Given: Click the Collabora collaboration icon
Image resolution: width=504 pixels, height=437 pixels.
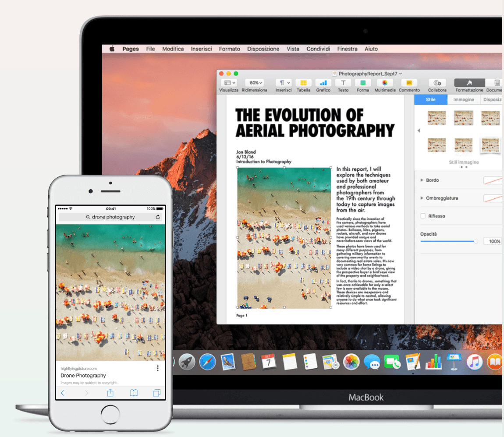Looking at the screenshot, I should (437, 83).
